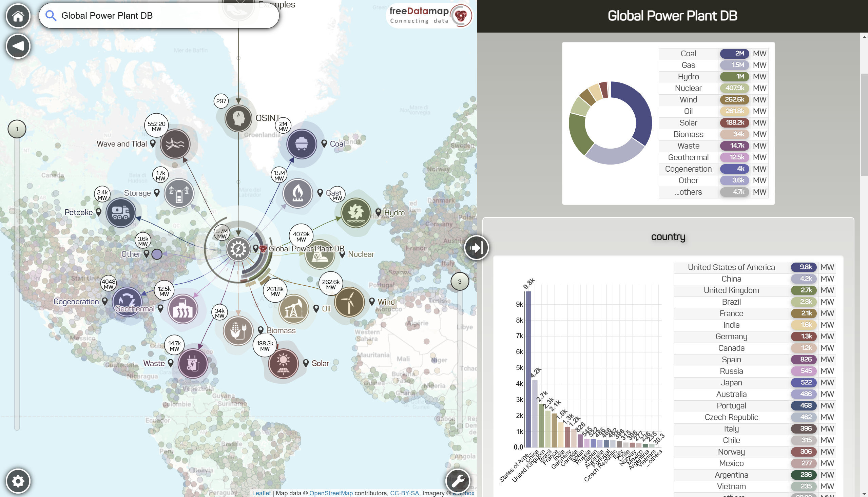Click the 297 count bubble near OSINT

221,101
